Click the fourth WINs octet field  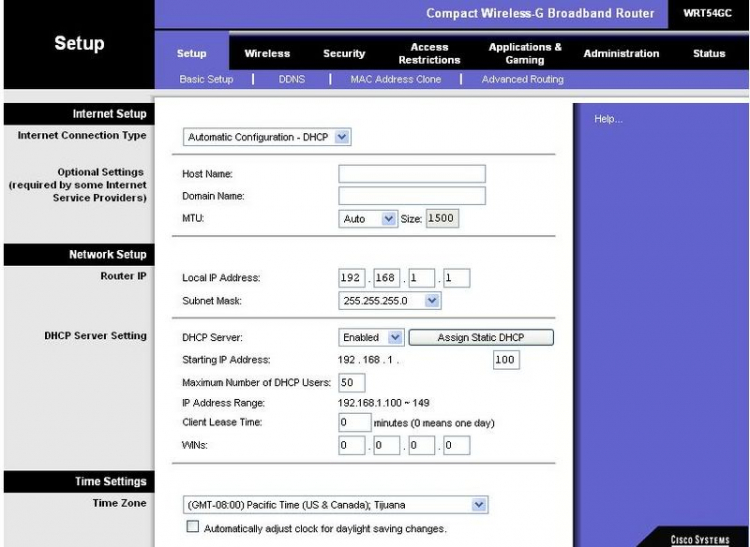point(456,446)
